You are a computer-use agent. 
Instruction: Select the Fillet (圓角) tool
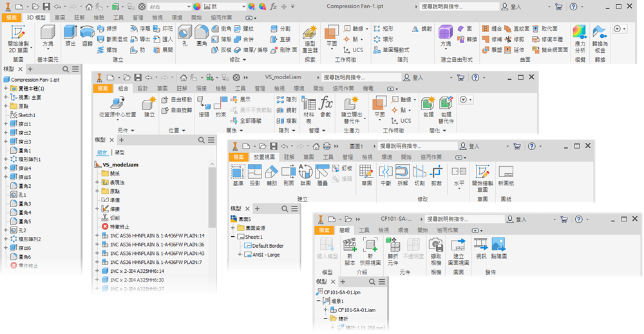tap(201, 35)
